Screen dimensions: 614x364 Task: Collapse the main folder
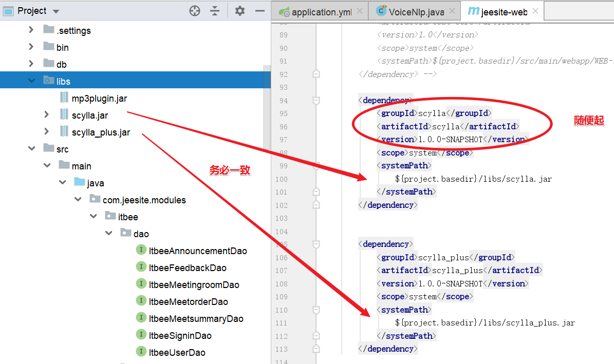(x=47, y=165)
